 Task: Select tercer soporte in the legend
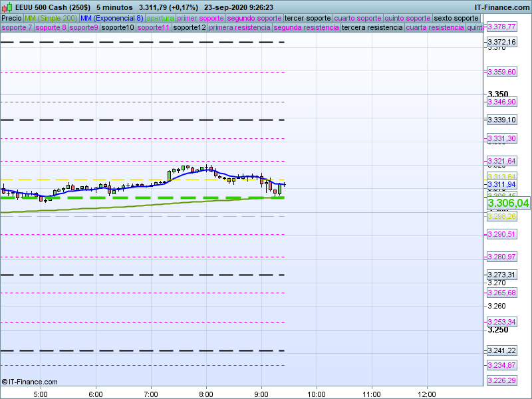click(x=307, y=18)
